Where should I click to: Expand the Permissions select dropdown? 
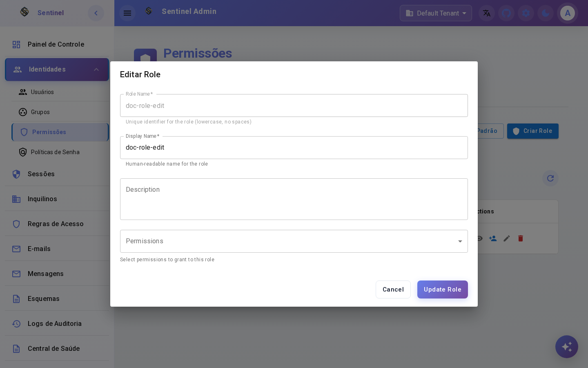294,241
